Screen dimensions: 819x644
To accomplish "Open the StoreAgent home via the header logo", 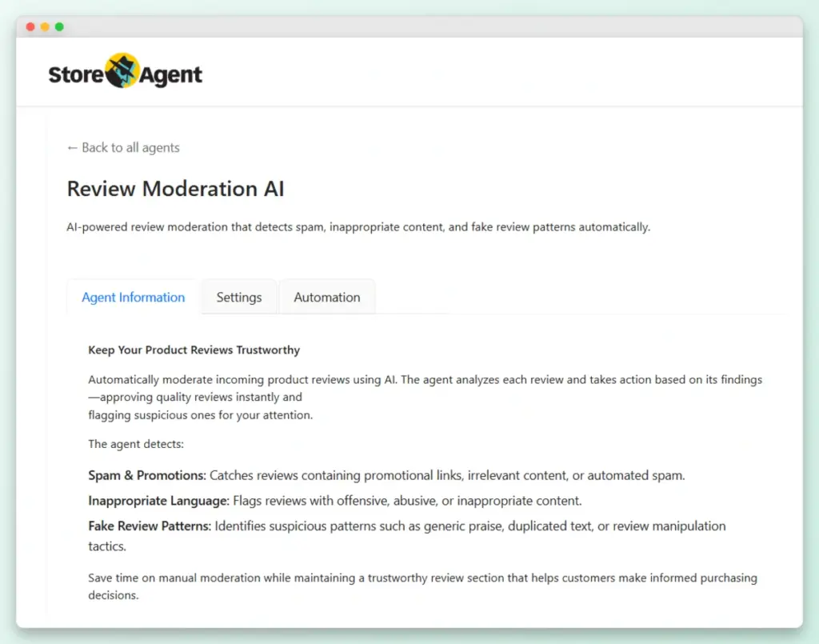I will [x=124, y=72].
